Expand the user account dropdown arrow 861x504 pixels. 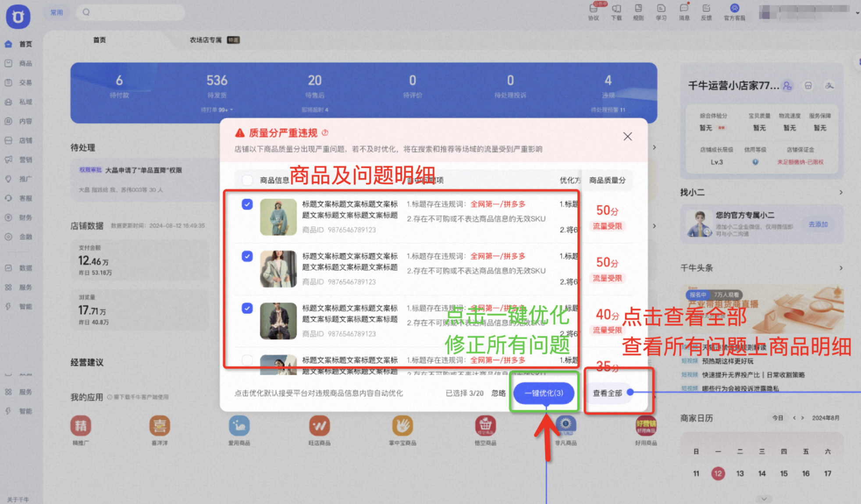[857, 13]
